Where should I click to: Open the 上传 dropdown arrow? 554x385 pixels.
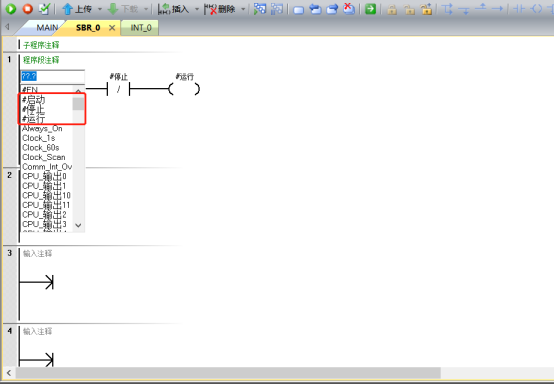coord(100,9)
